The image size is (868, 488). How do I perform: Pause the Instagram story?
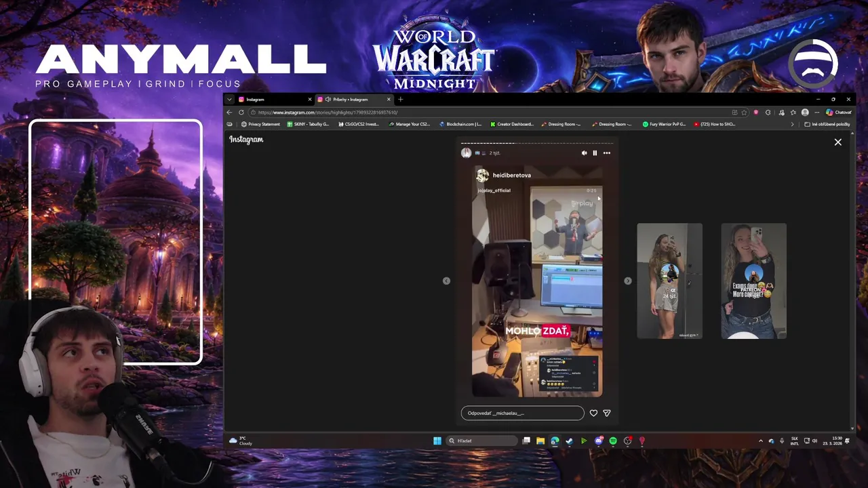(x=595, y=153)
